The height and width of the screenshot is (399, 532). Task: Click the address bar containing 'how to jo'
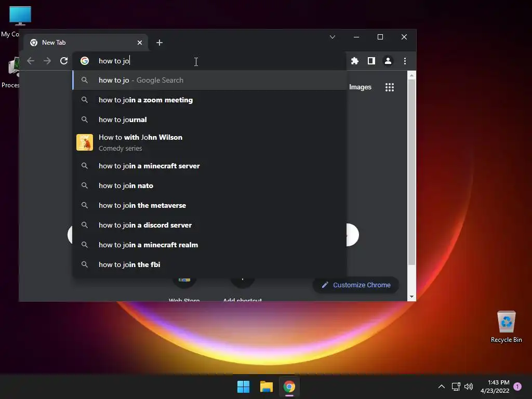[x=209, y=61]
